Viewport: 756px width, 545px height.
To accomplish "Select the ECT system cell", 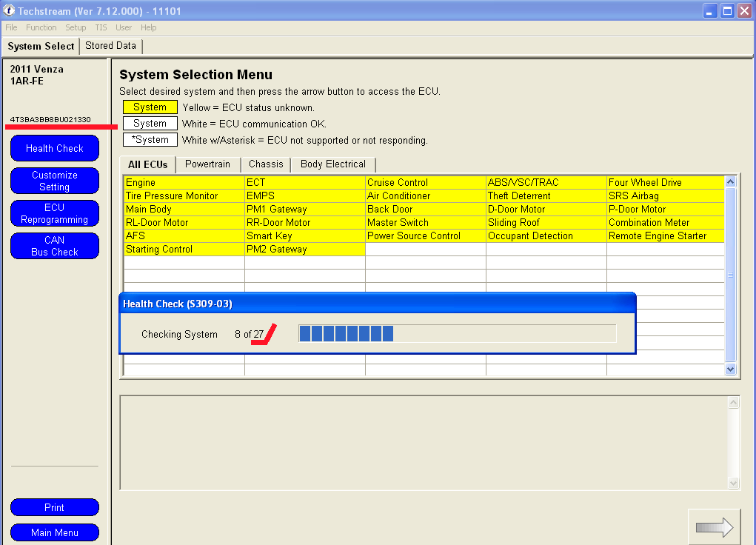I will pyautogui.click(x=305, y=182).
